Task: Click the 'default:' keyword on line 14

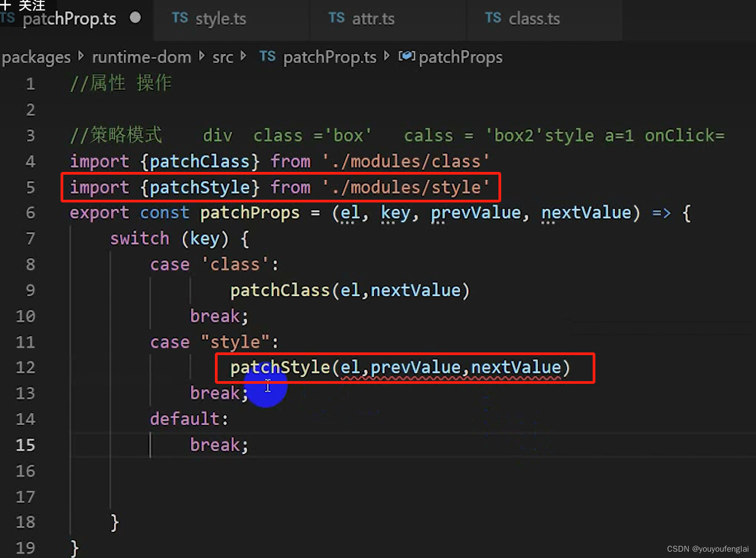Action: pos(189,419)
